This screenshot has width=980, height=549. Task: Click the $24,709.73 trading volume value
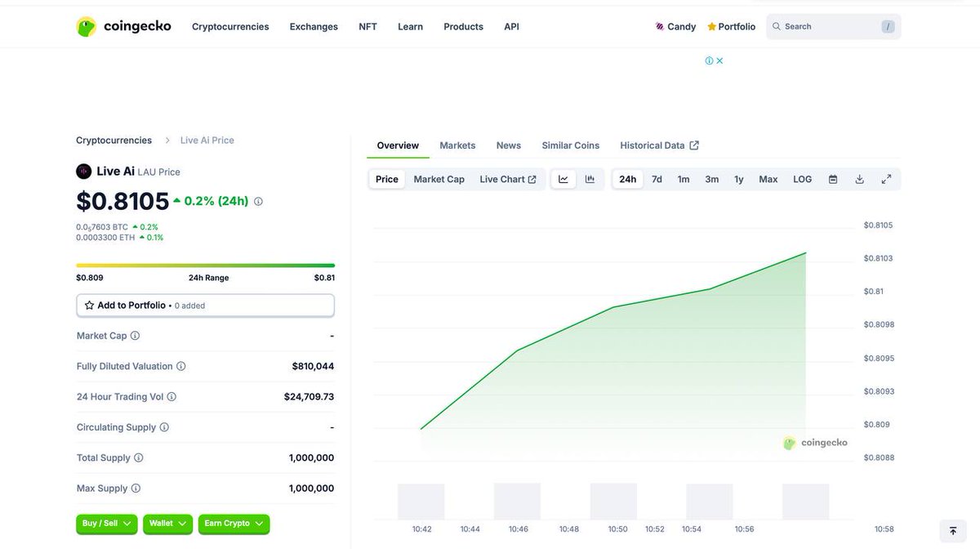click(309, 396)
